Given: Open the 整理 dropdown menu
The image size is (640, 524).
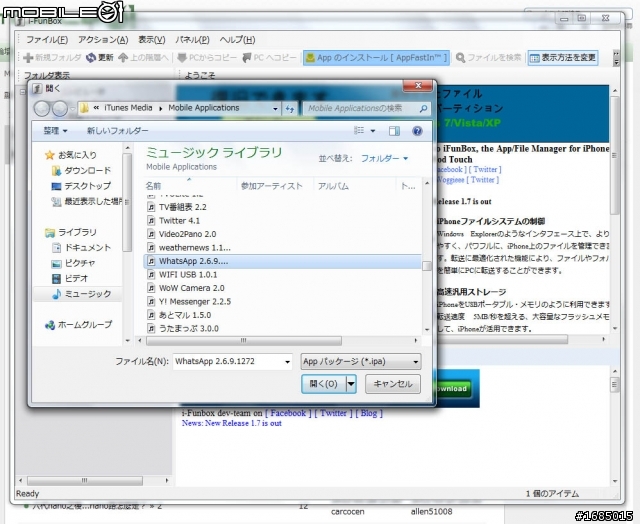Looking at the screenshot, I should (x=56, y=131).
